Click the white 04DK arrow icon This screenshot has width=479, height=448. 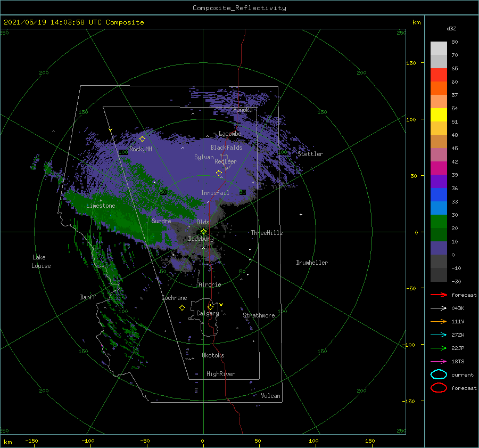point(439,308)
